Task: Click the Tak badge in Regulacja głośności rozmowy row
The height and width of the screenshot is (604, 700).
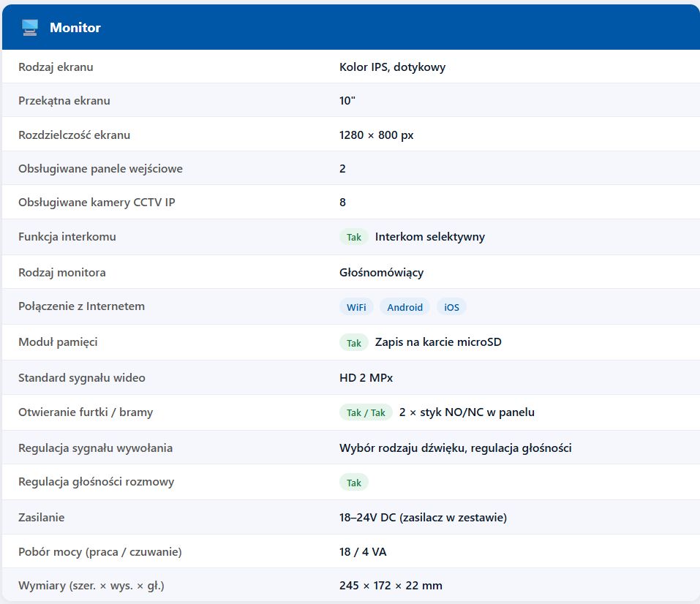Action: pyautogui.click(x=354, y=483)
